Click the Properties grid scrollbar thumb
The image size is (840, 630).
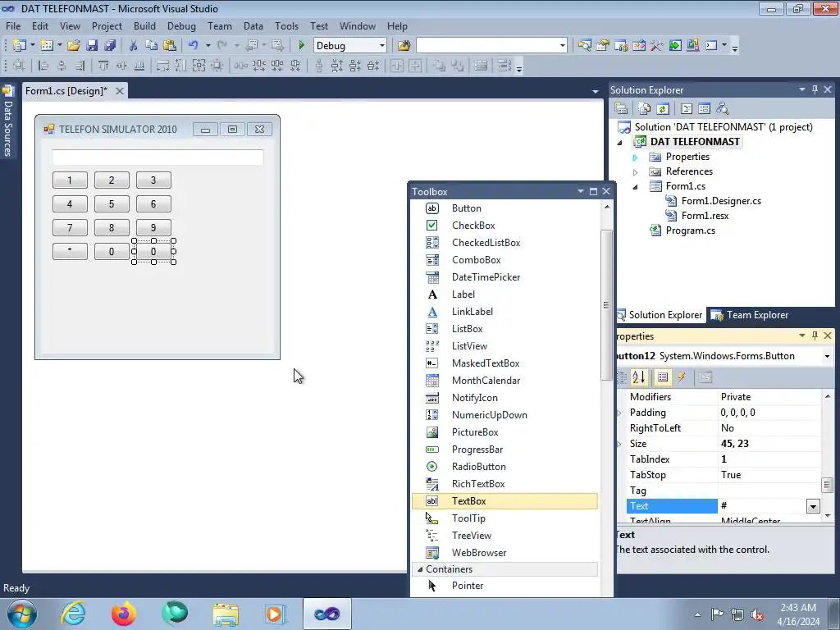pyautogui.click(x=827, y=486)
